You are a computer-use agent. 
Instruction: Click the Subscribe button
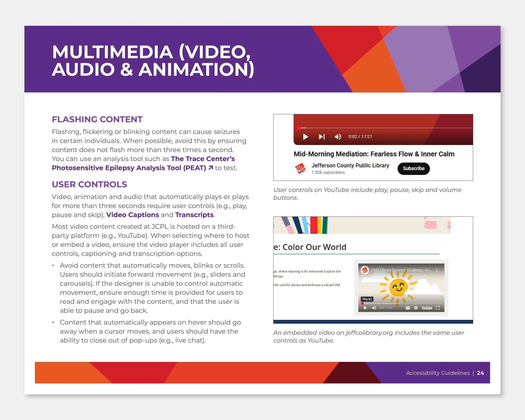413,168
